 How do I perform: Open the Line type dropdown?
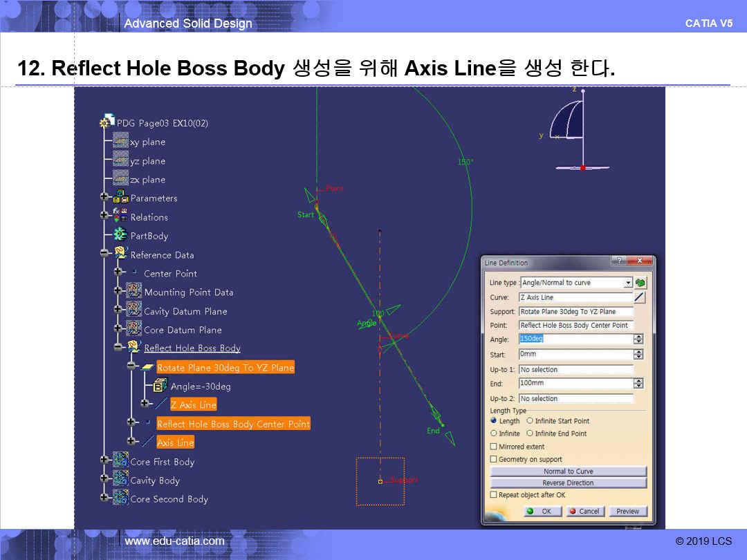click(x=628, y=283)
